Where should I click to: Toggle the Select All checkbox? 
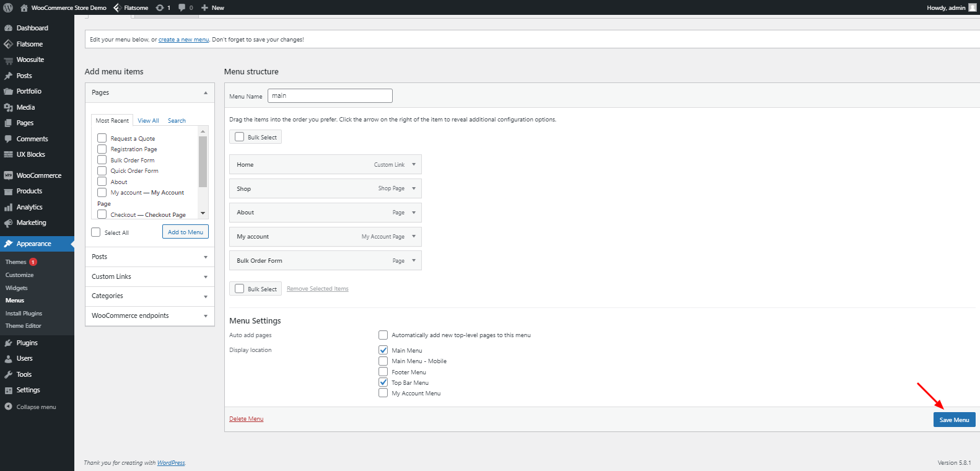[x=96, y=232]
